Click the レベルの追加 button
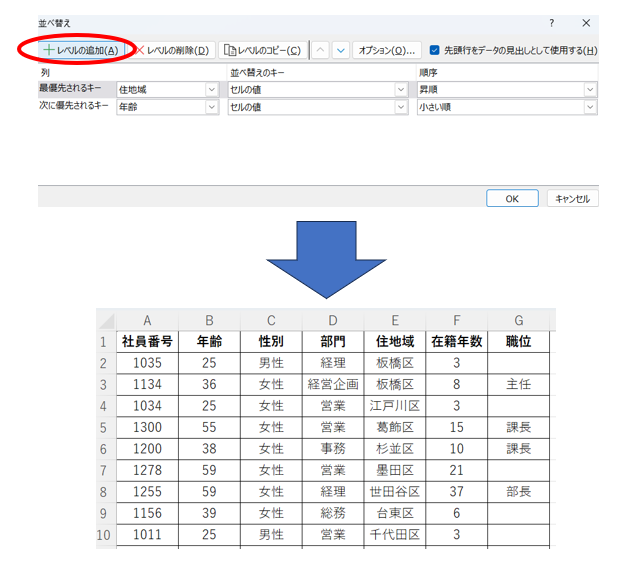The height and width of the screenshot is (574, 626). (x=81, y=50)
